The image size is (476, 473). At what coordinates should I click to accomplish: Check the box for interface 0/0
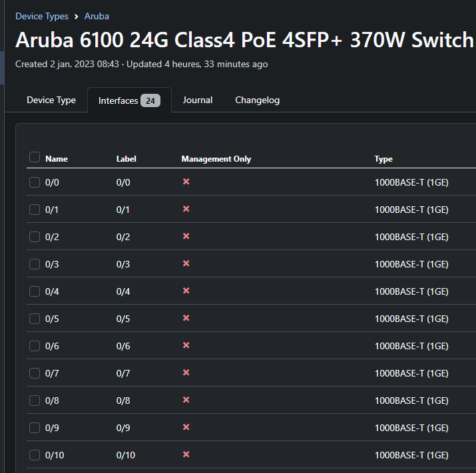[35, 182]
